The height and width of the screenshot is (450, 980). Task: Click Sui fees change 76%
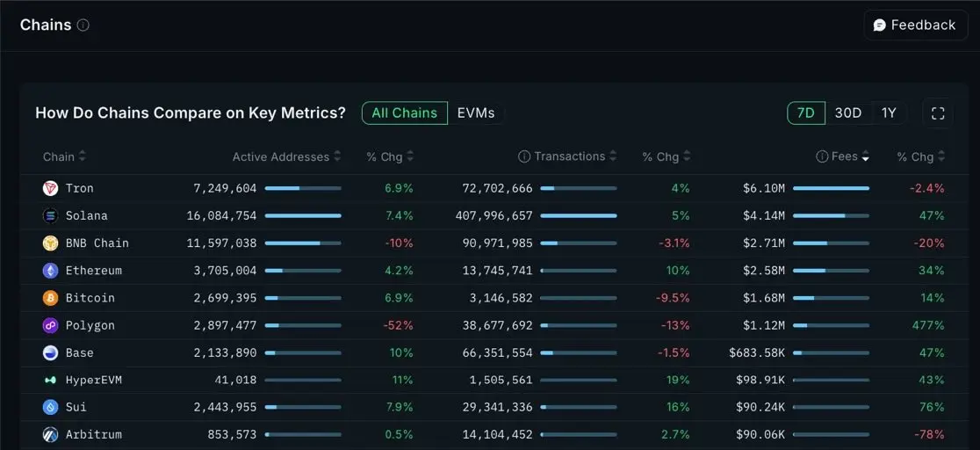932,408
